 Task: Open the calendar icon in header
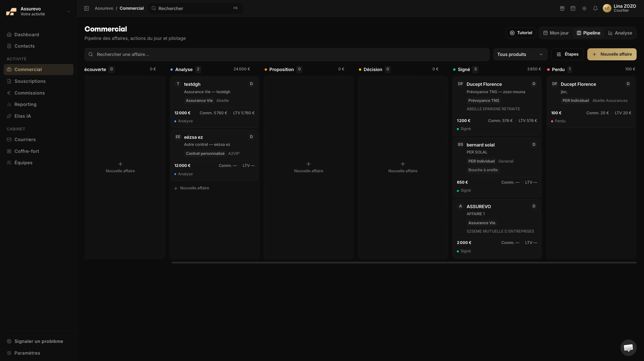tap(573, 8)
